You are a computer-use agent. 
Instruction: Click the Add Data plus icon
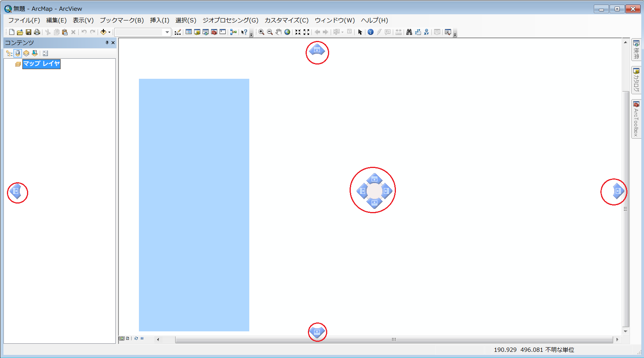tap(103, 32)
